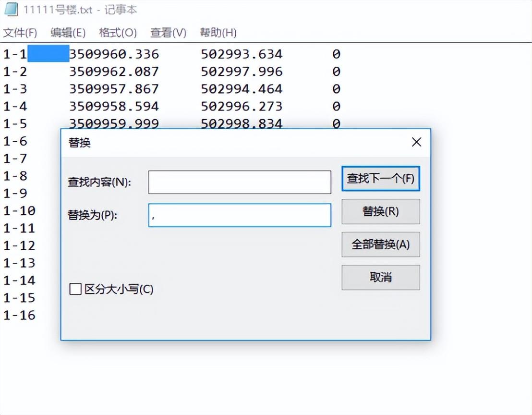The height and width of the screenshot is (415, 532).
Task: Select line label 1-16 in the document
Action: [20, 315]
